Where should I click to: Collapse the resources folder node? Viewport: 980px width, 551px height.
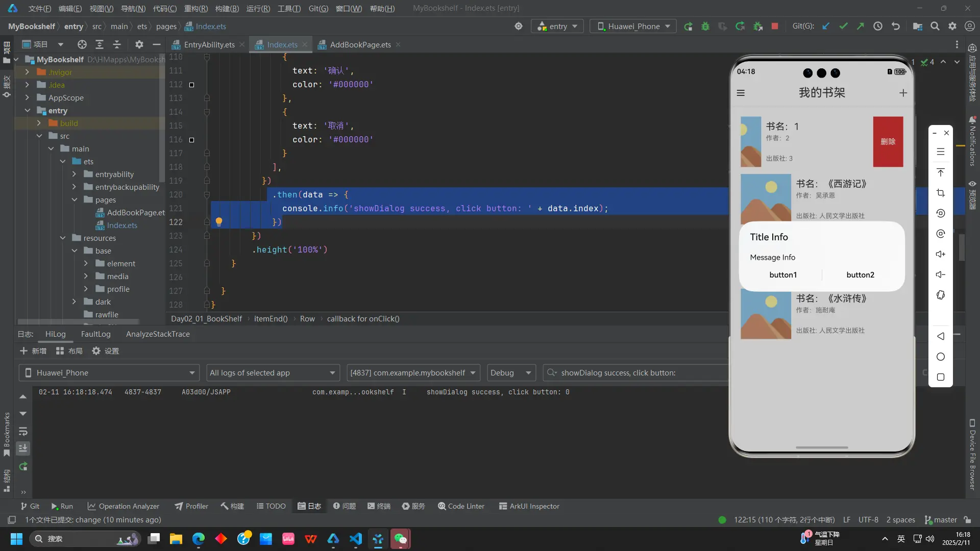(x=63, y=238)
